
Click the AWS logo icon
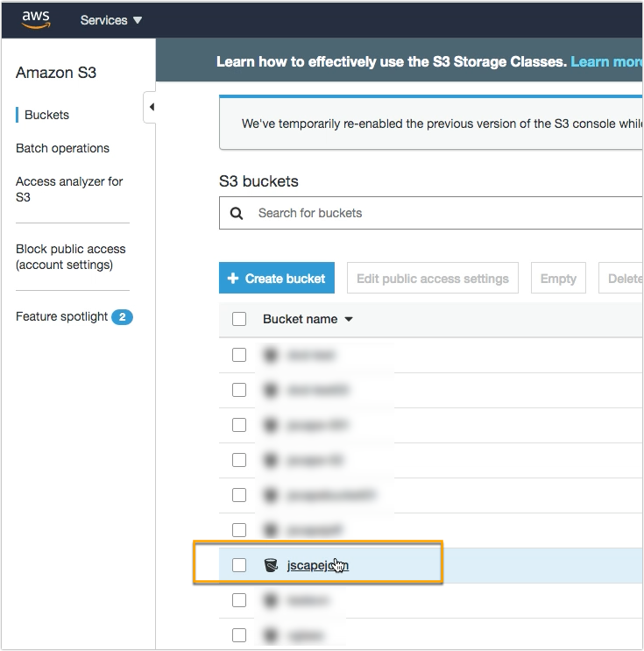(37, 19)
